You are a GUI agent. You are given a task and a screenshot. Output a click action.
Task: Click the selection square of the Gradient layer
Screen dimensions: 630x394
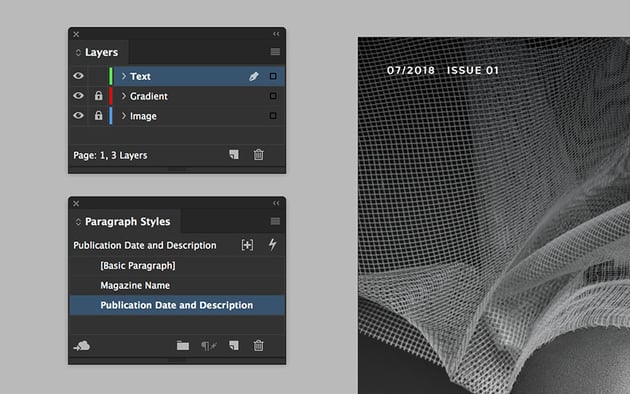(273, 96)
